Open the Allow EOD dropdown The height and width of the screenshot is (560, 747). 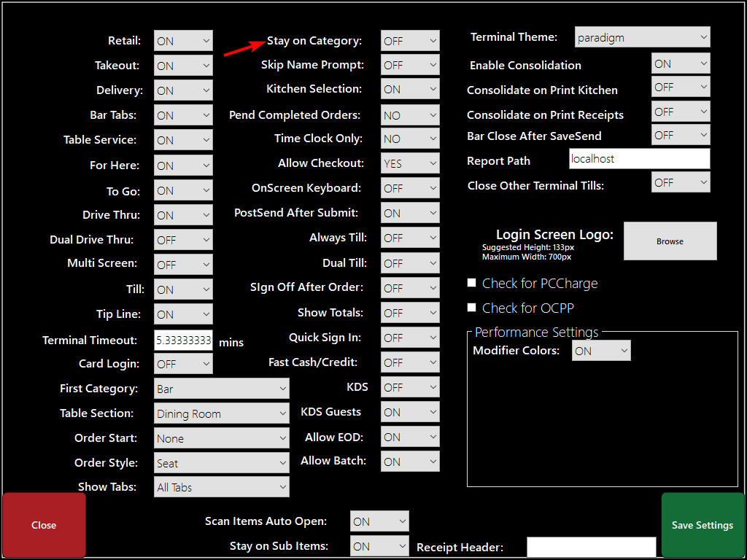click(x=410, y=437)
